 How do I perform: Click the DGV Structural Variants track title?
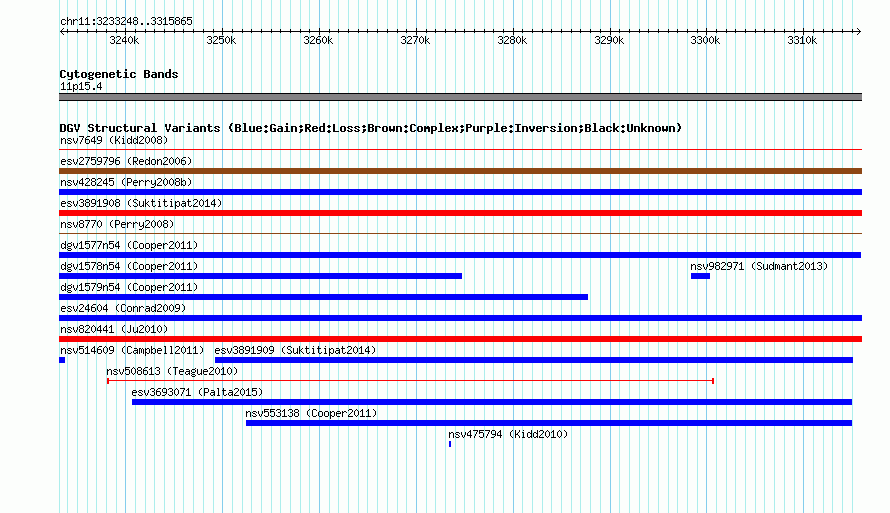(370, 128)
